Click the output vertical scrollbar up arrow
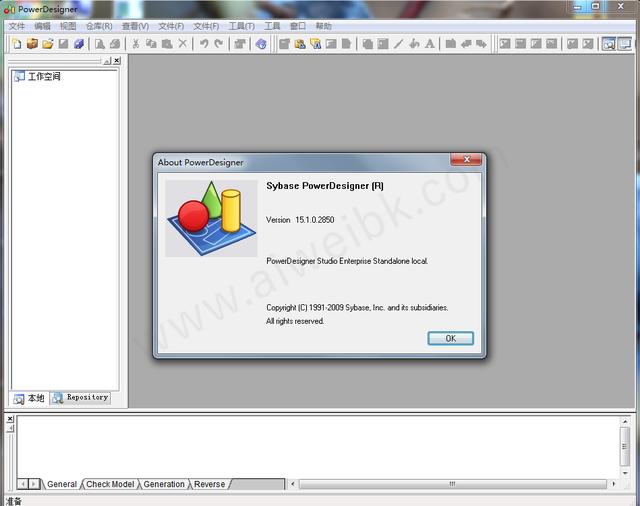640x506 pixels. click(624, 421)
